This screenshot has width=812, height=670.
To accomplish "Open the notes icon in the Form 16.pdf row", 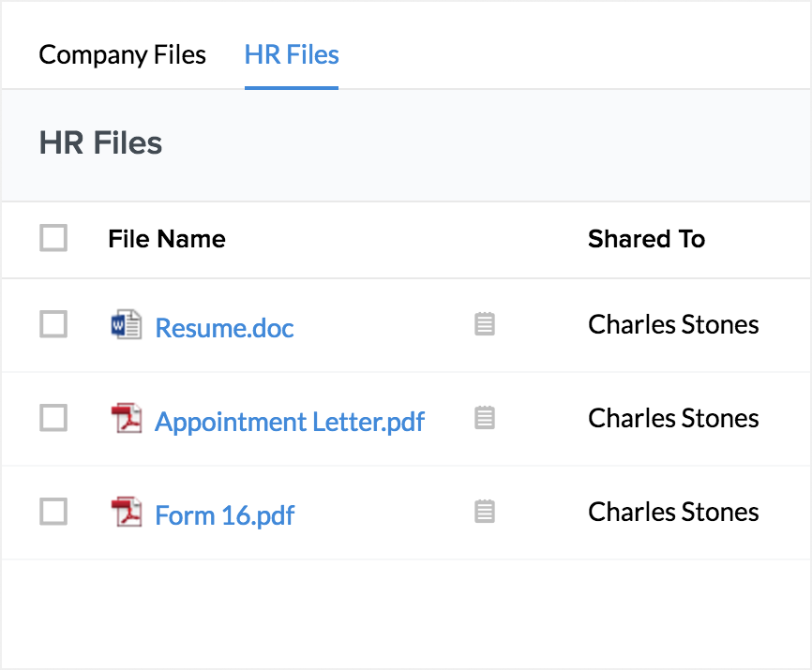I will coord(485,512).
